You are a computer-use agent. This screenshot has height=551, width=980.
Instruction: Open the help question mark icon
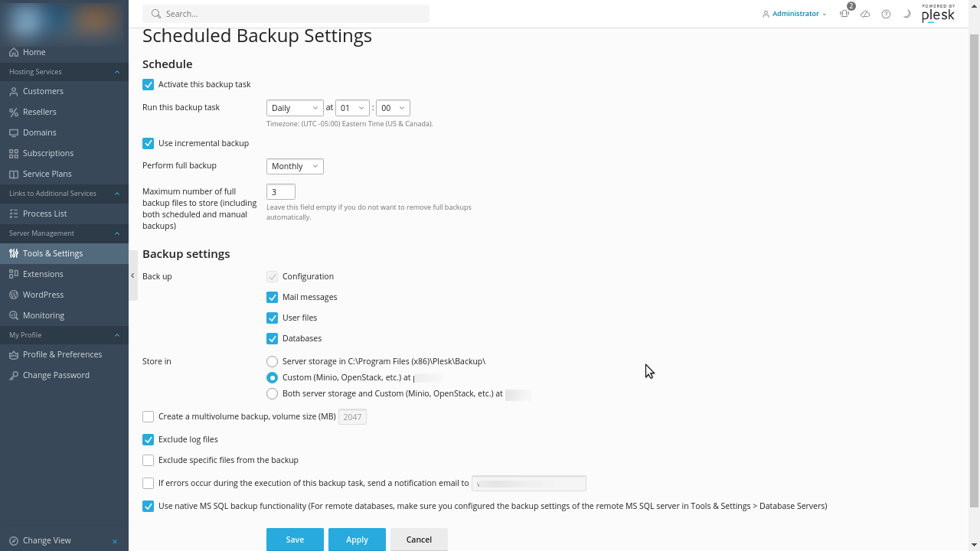click(886, 14)
